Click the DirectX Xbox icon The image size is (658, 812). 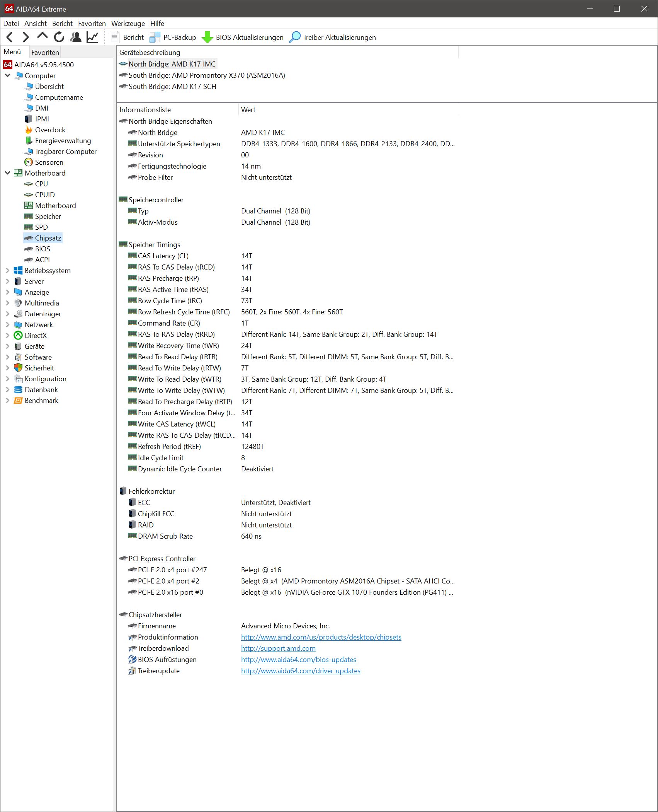(x=18, y=335)
